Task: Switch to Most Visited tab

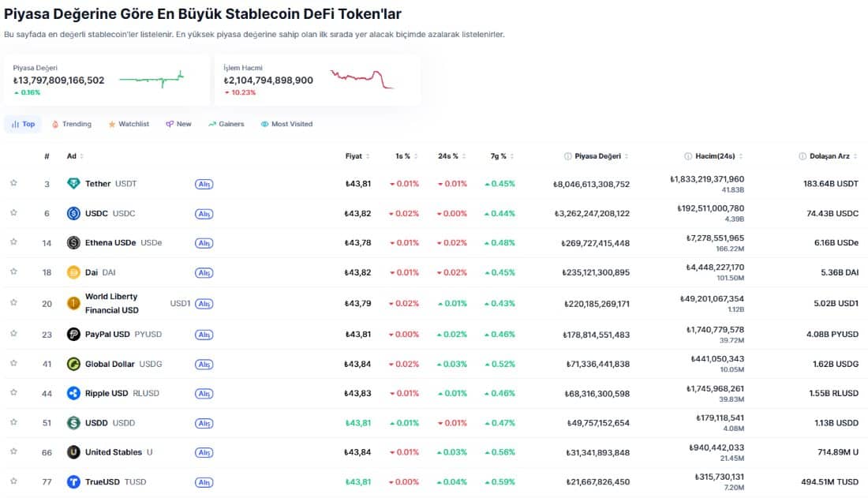Action: click(286, 124)
